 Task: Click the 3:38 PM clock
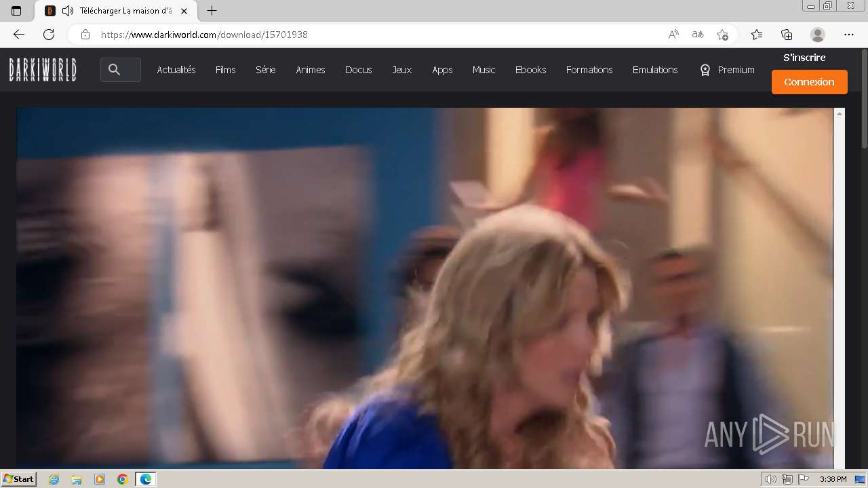pyautogui.click(x=833, y=479)
